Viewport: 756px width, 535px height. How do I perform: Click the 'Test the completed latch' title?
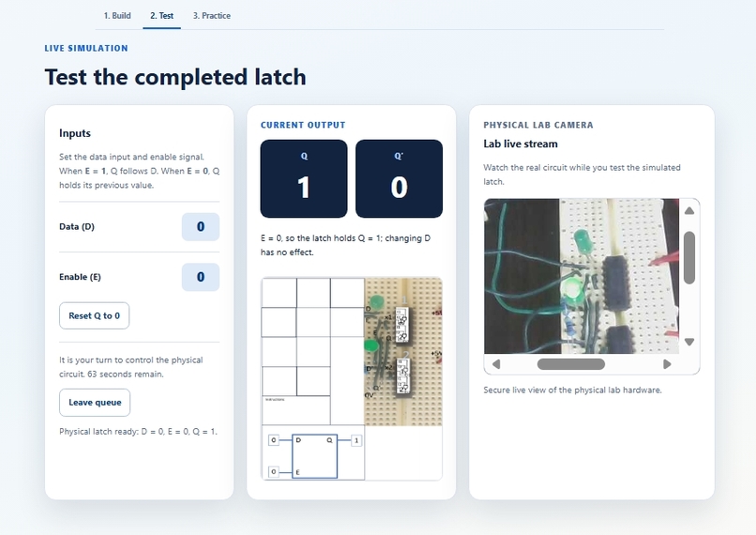pos(175,77)
